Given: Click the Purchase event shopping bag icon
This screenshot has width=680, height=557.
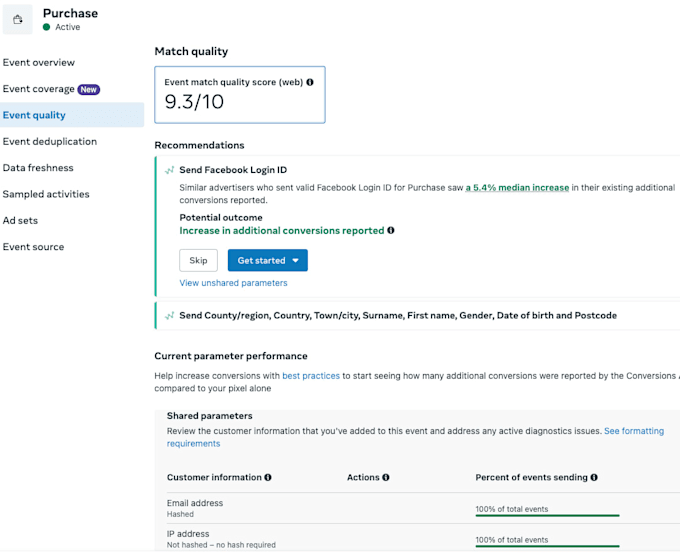Looking at the screenshot, I should coord(17,20).
